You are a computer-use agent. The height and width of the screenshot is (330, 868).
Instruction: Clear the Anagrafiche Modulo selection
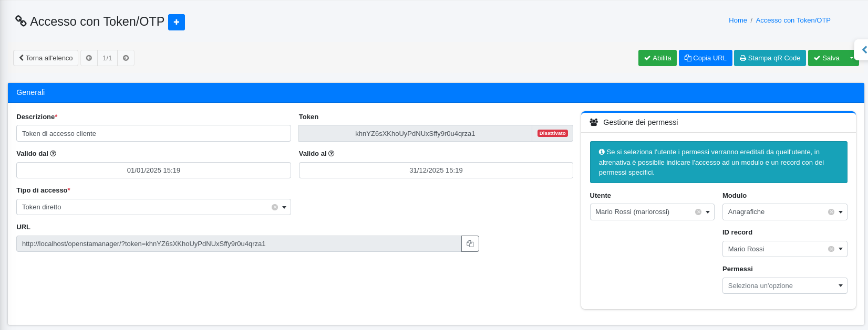[831, 212]
